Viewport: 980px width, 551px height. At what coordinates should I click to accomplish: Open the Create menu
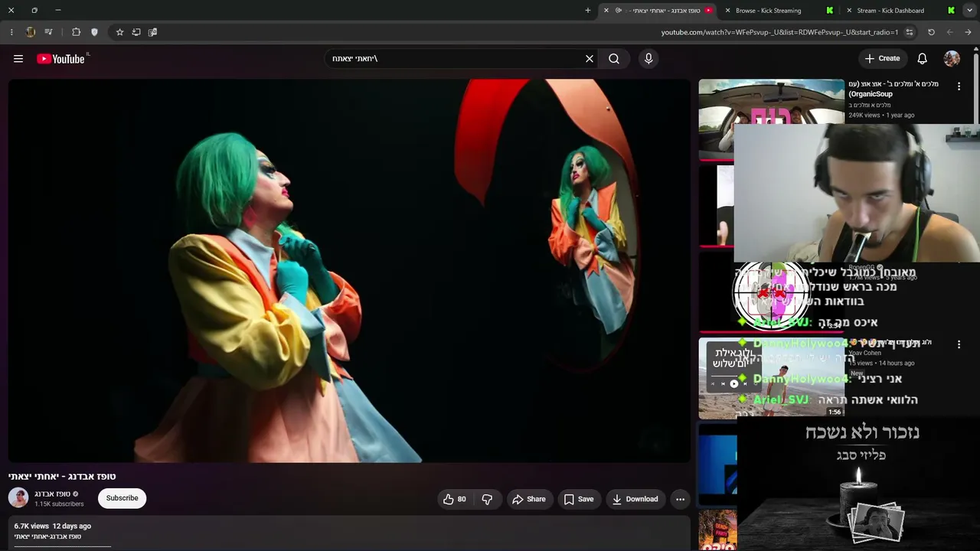882,58
